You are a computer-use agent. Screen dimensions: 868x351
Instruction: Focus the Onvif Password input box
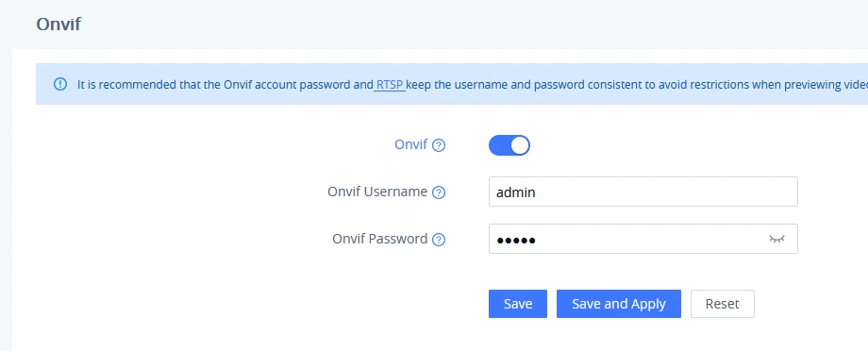(643, 239)
